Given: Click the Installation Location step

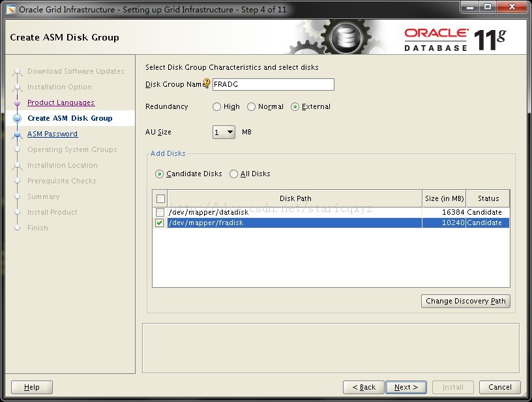Looking at the screenshot, I should pos(63,165).
